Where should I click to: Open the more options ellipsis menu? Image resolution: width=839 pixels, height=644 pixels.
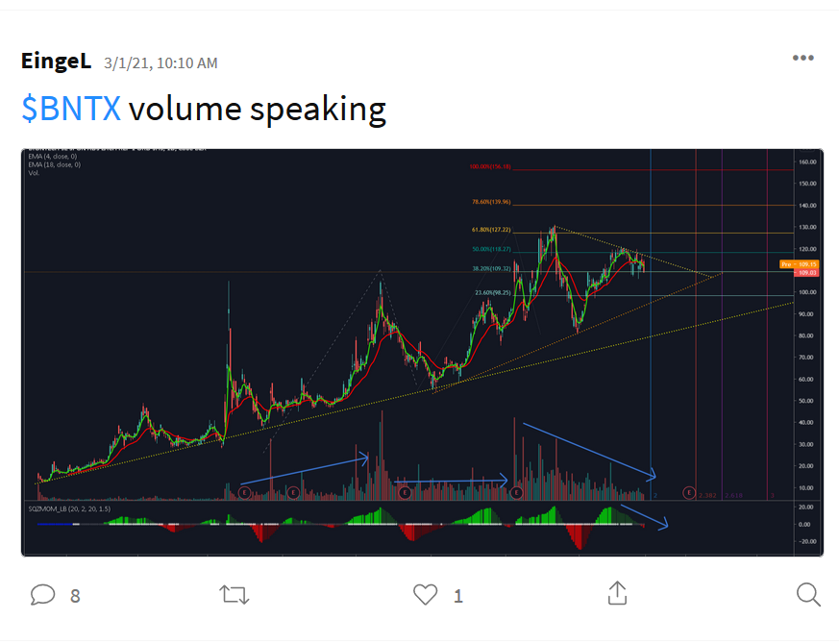(802, 59)
